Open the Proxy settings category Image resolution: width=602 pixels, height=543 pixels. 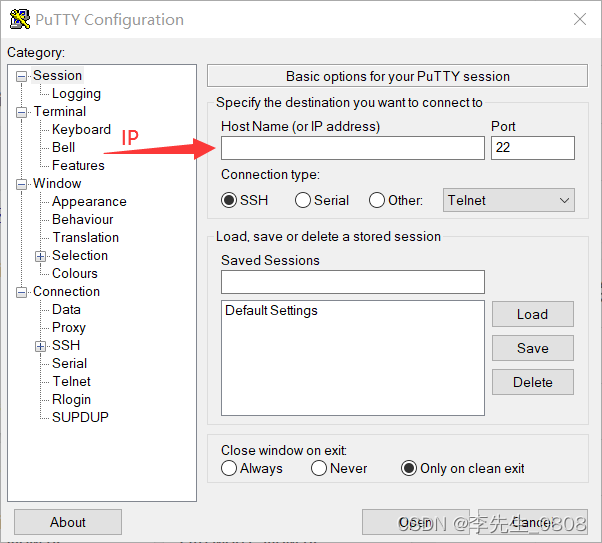pyautogui.click(x=69, y=327)
